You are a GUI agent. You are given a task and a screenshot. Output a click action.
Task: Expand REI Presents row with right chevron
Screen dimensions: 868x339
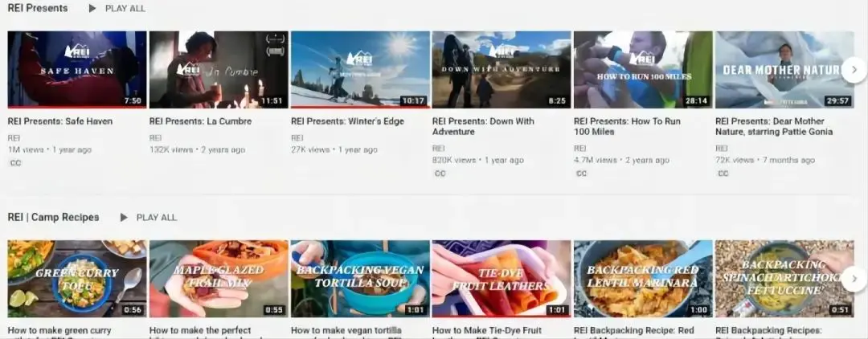tap(854, 70)
